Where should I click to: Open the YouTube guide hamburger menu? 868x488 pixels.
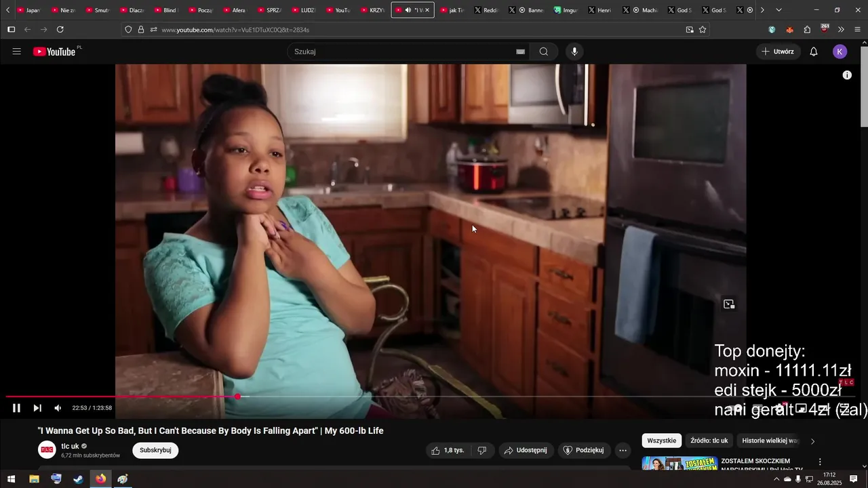[17, 52]
